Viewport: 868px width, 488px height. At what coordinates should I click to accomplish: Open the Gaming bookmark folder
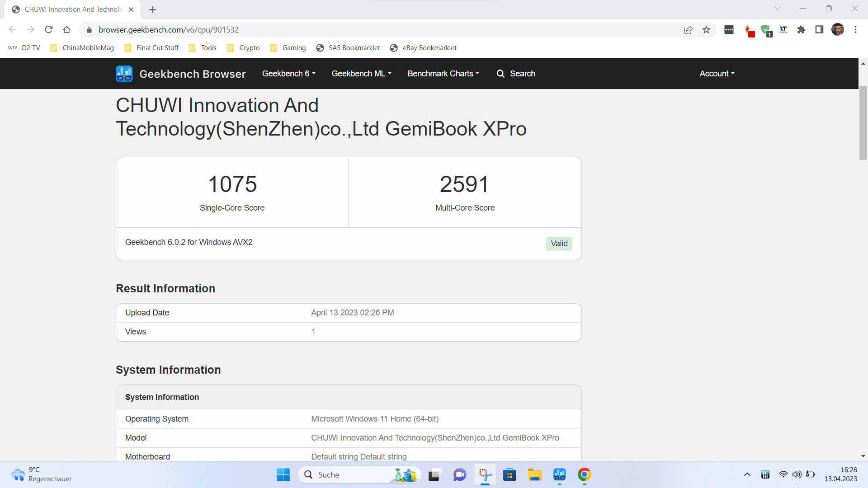coord(288,48)
